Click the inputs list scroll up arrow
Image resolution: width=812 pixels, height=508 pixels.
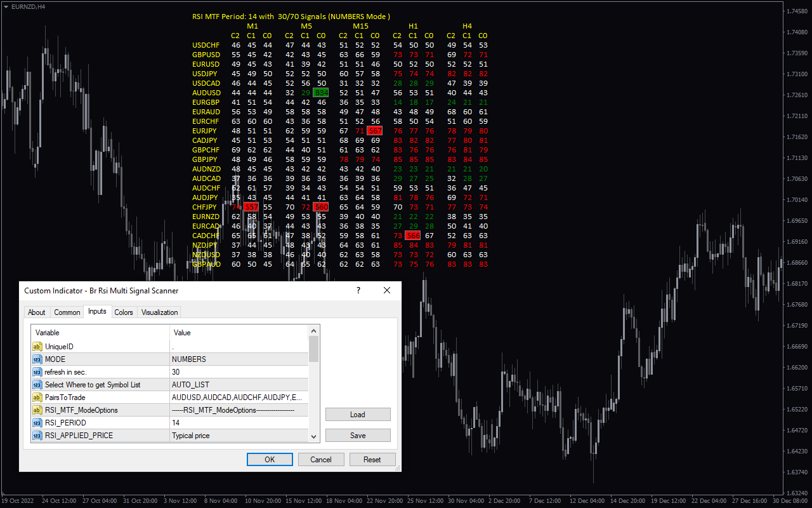(x=313, y=330)
